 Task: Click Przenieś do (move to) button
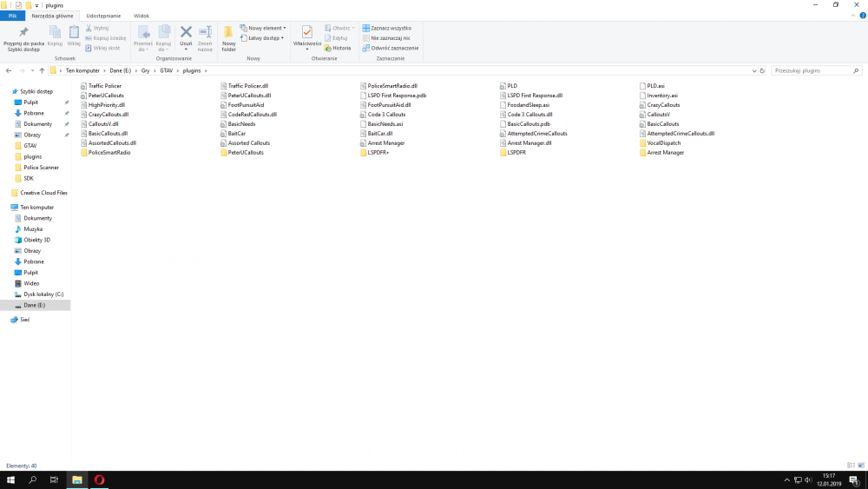click(143, 39)
